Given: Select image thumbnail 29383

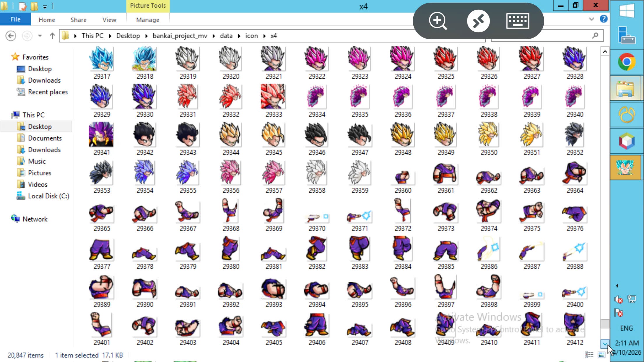Looking at the screenshot, I should click(359, 249).
